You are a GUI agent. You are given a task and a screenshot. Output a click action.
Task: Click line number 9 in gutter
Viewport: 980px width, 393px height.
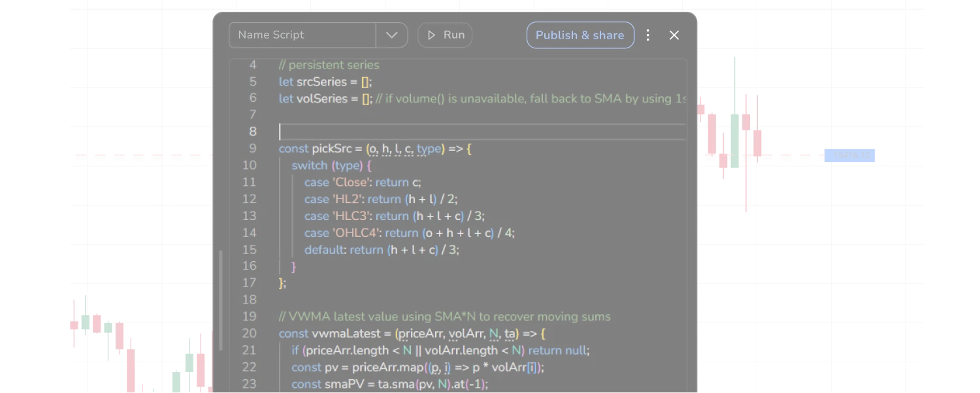pyautogui.click(x=253, y=149)
